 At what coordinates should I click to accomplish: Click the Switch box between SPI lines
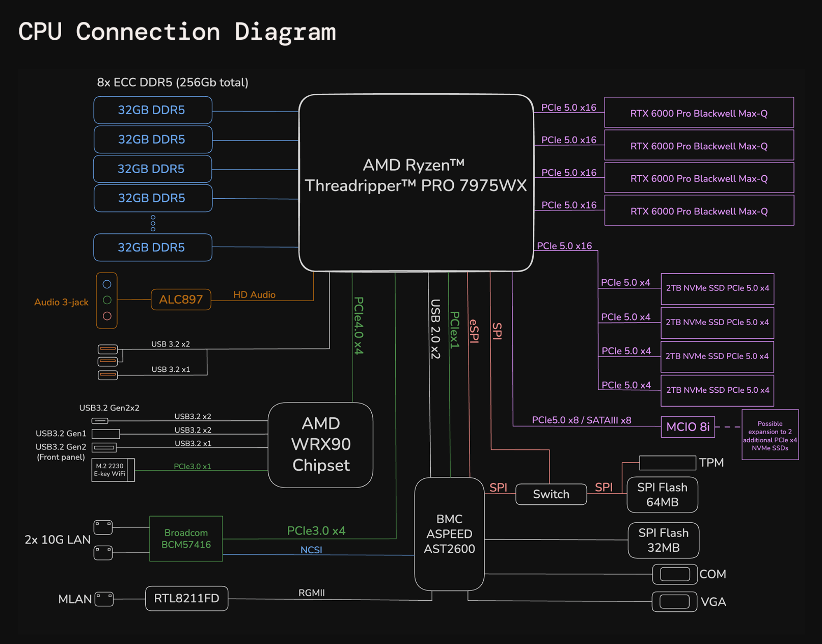click(551, 494)
